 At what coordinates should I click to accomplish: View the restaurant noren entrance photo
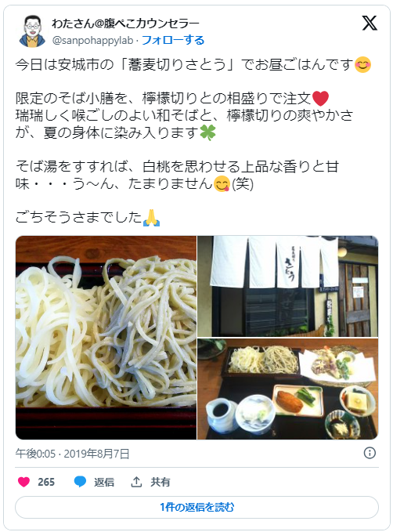point(287,286)
